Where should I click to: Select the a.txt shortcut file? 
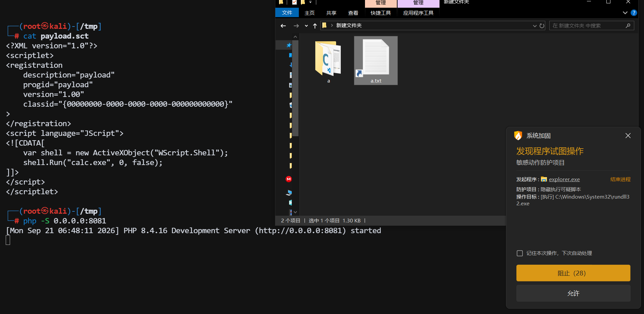click(x=376, y=61)
